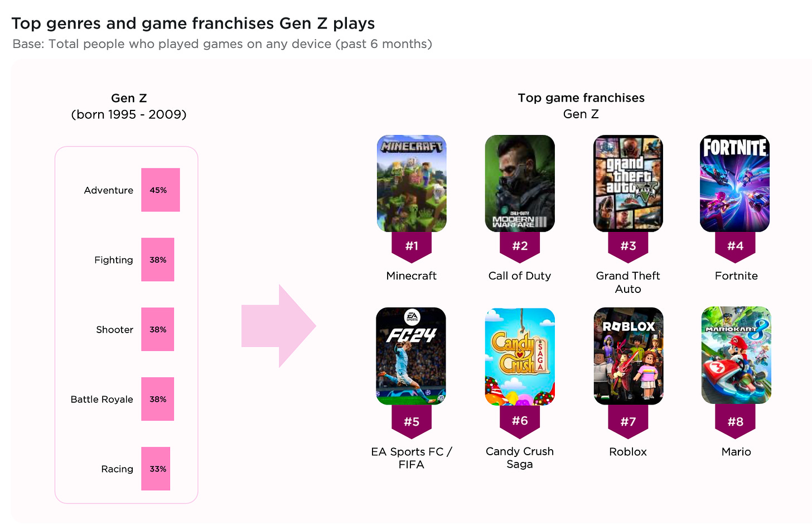812x530 pixels.
Task: Click the chart title about Gen Z
Action: click(193, 23)
